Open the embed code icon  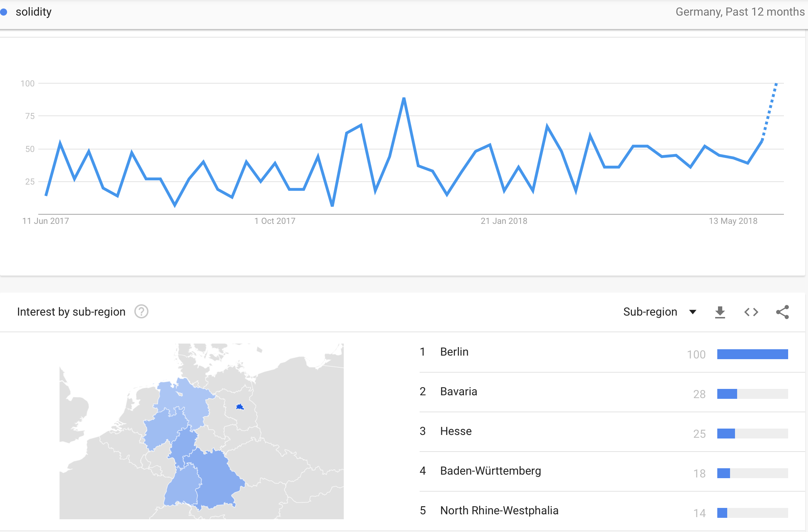click(751, 312)
